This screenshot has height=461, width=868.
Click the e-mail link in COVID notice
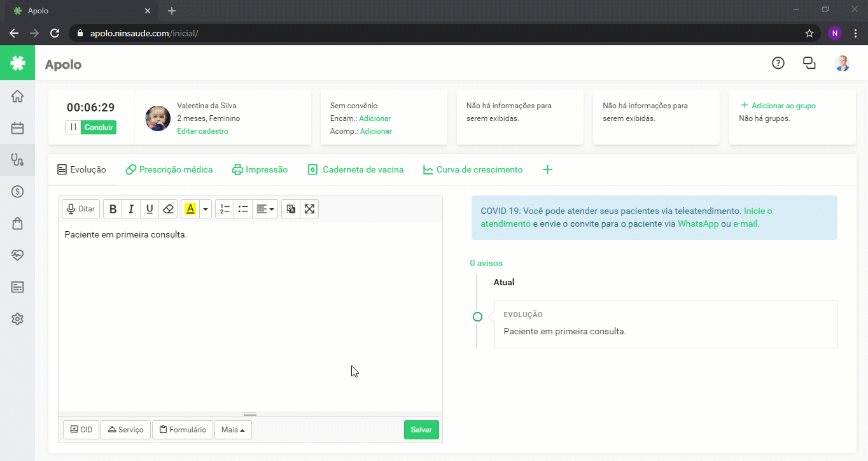[745, 223]
